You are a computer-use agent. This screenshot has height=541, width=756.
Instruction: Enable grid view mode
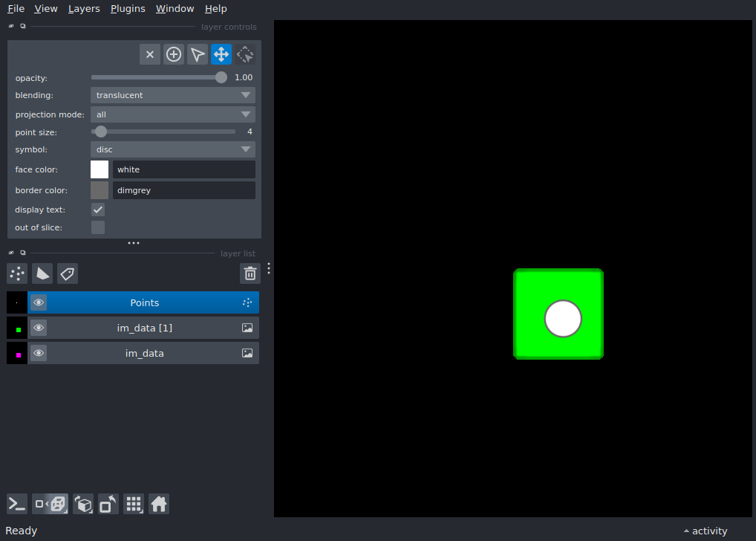(x=134, y=504)
